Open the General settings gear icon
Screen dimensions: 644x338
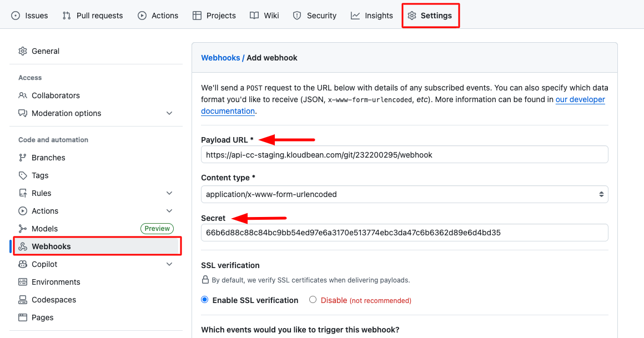[x=23, y=51]
